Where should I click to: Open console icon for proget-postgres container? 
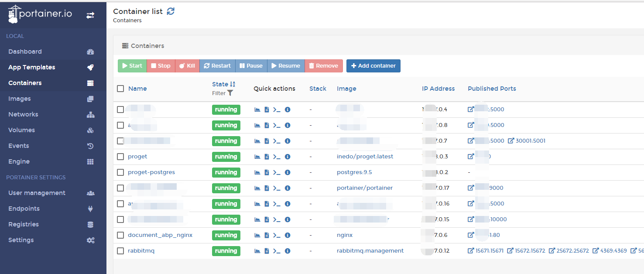(277, 172)
